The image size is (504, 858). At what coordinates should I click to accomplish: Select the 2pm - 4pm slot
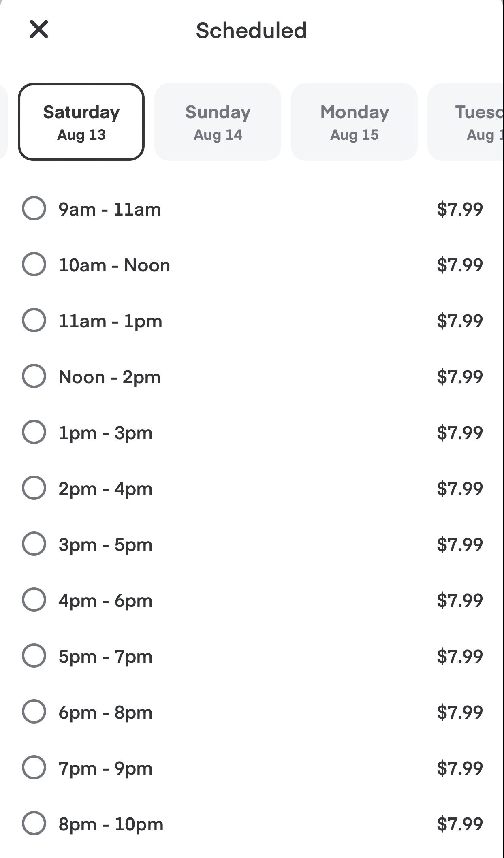pos(34,488)
